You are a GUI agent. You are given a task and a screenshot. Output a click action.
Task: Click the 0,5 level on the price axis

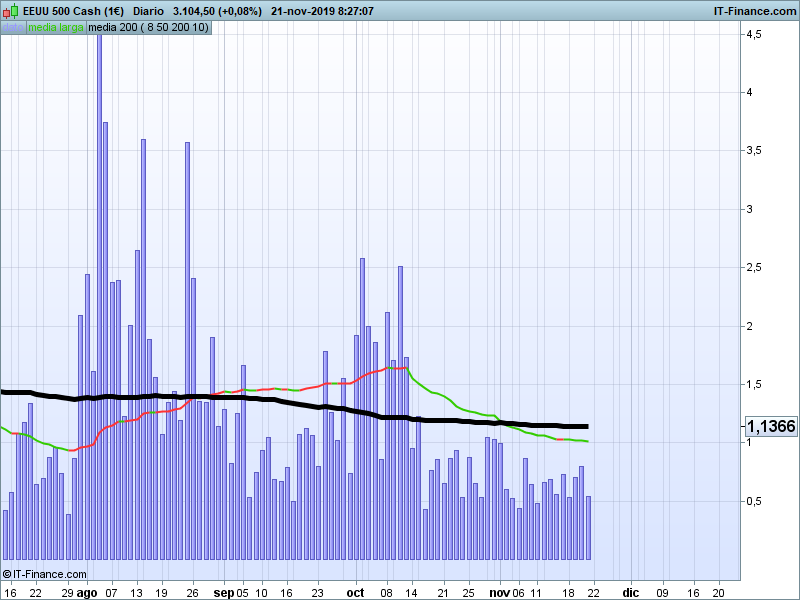pyautogui.click(x=753, y=501)
